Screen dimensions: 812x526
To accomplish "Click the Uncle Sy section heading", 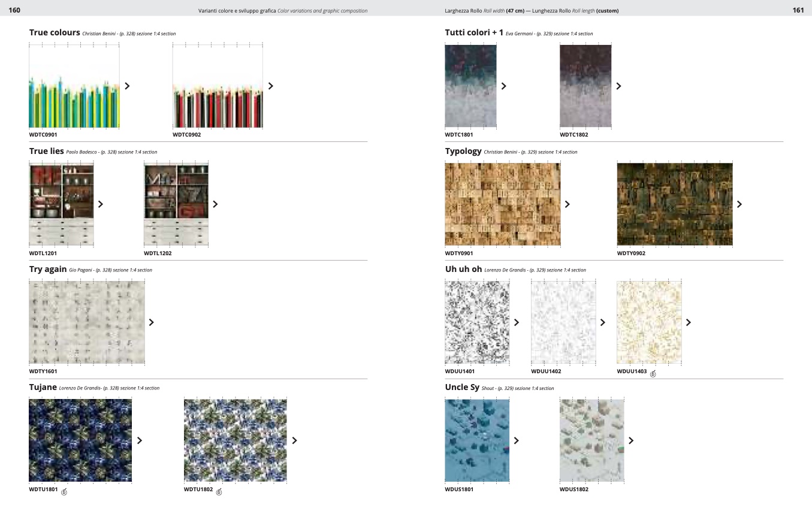I will tap(462, 388).
